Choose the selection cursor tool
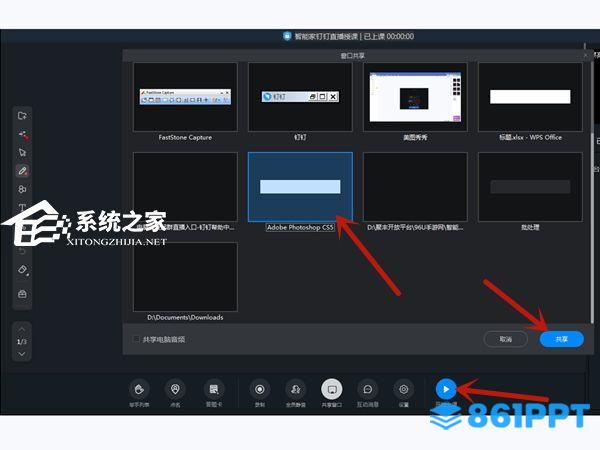 point(22,152)
